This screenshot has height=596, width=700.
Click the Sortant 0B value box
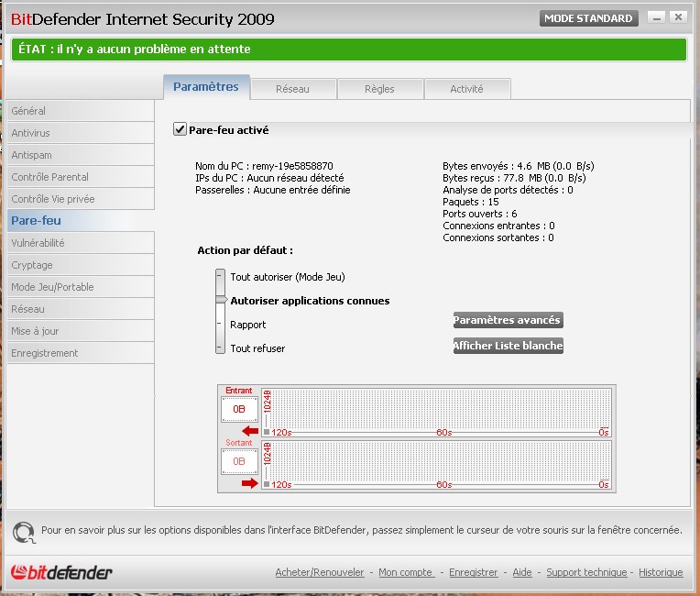tap(239, 461)
